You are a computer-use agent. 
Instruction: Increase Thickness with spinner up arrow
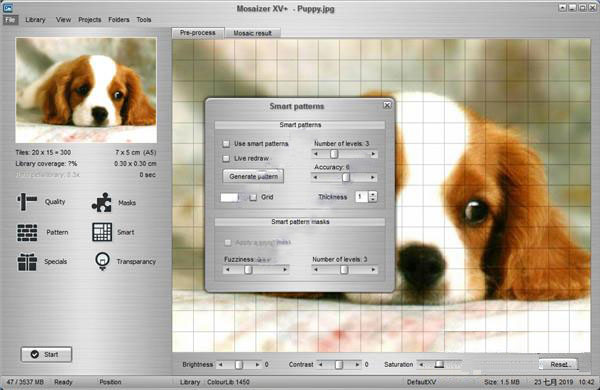(373, 194)
